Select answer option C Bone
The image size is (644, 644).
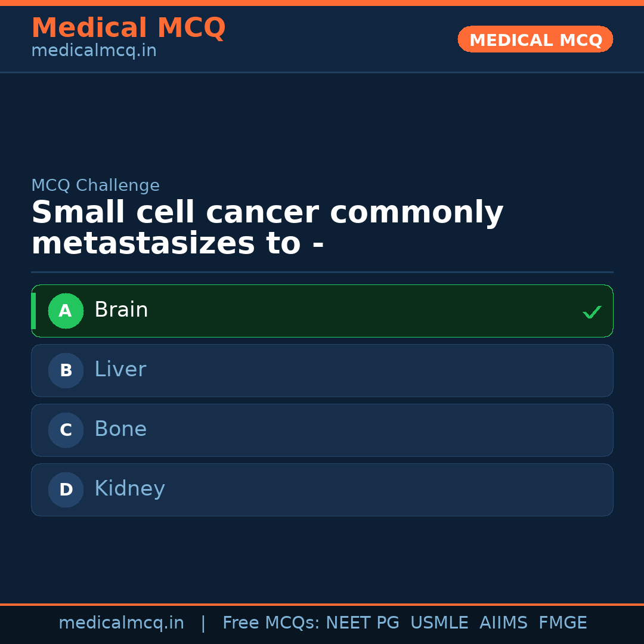pos(322,430)
